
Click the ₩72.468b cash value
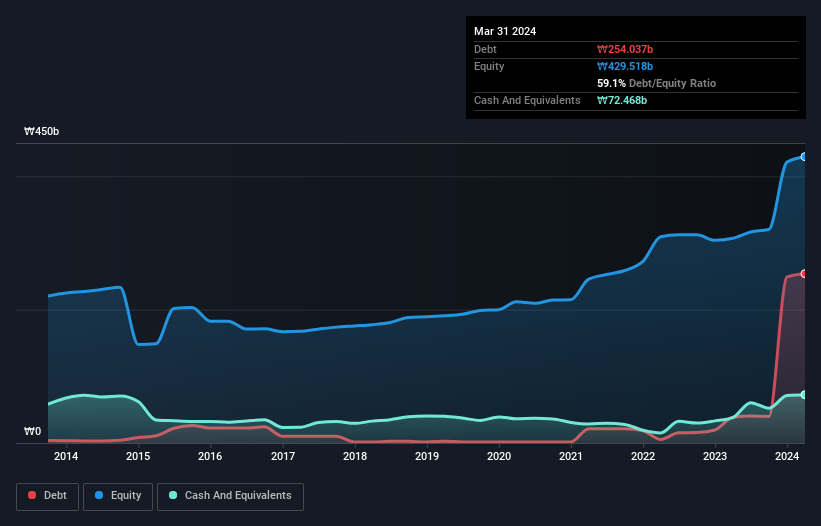tap(622, 100)
